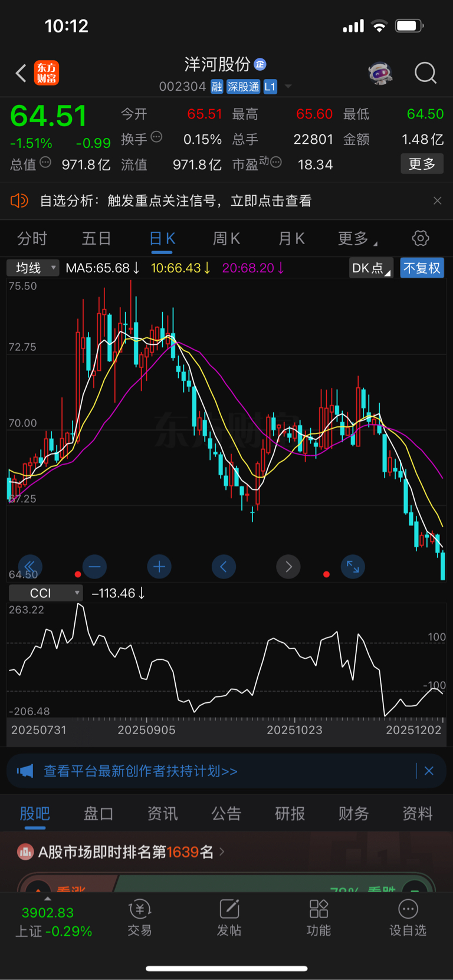Switch to the 财务 tab
This screenshot has width=453, height=980.
tap(354, 814)
